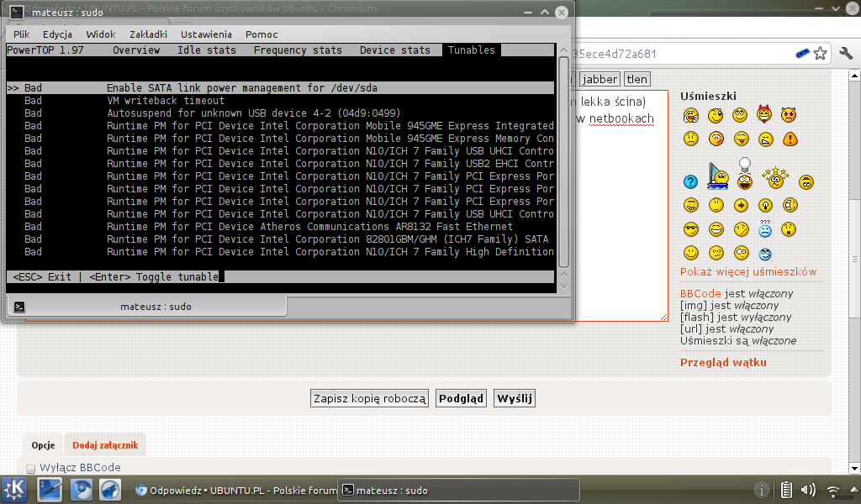Insert the light bulb idea smiley
This screenshot has height=504, width=861.
(745, 173)
